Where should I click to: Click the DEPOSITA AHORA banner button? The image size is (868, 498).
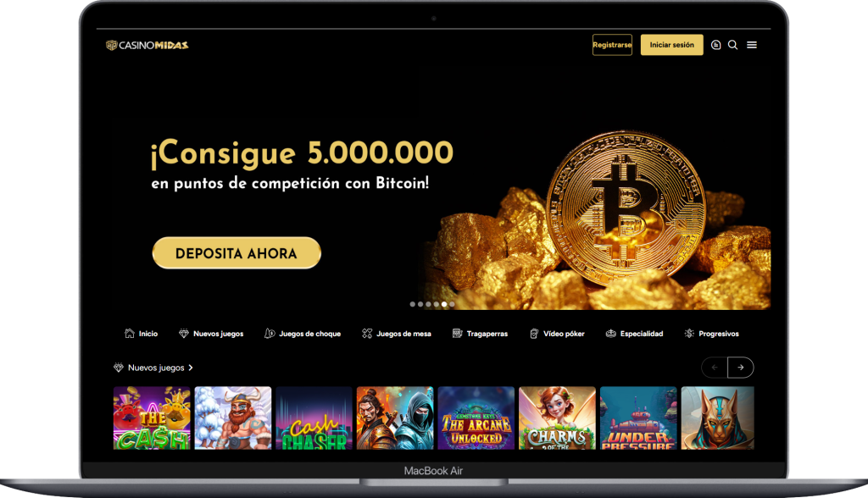coord(236,253)
